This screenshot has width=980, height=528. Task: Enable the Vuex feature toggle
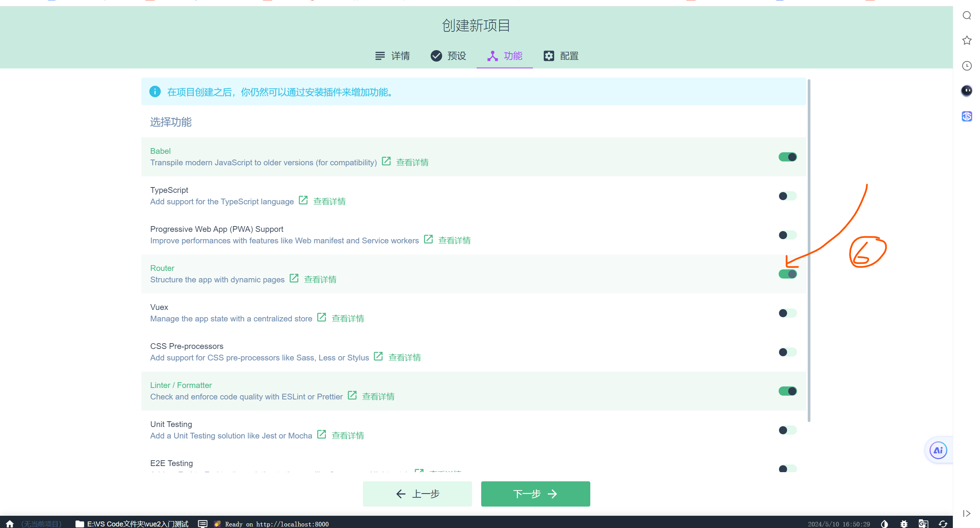[x=787, y=313]
